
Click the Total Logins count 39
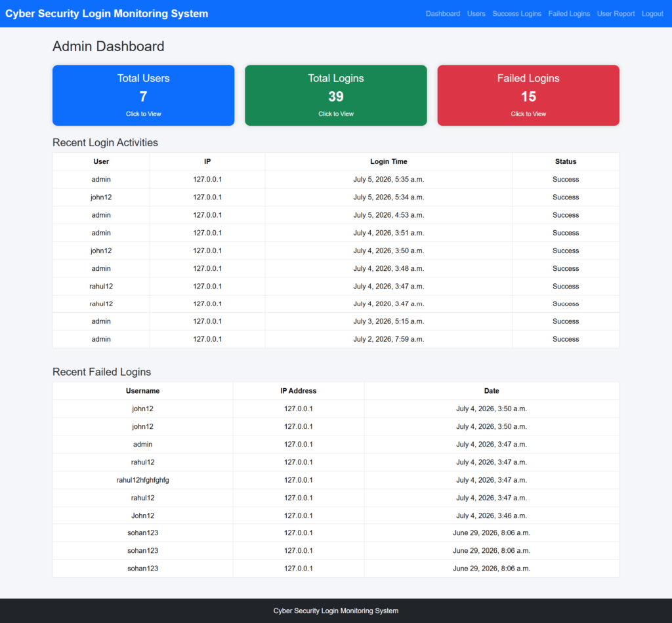(335, 96)
